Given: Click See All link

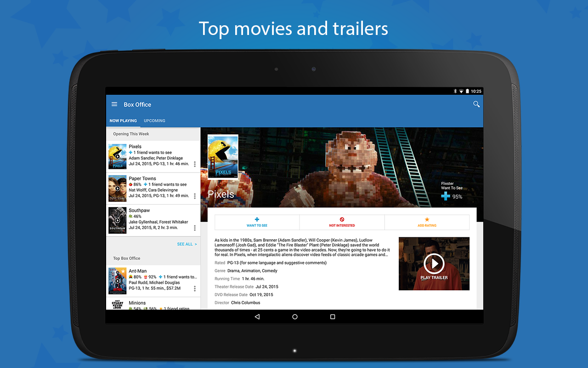Looking at the screenshot, I should coord(187,244).
